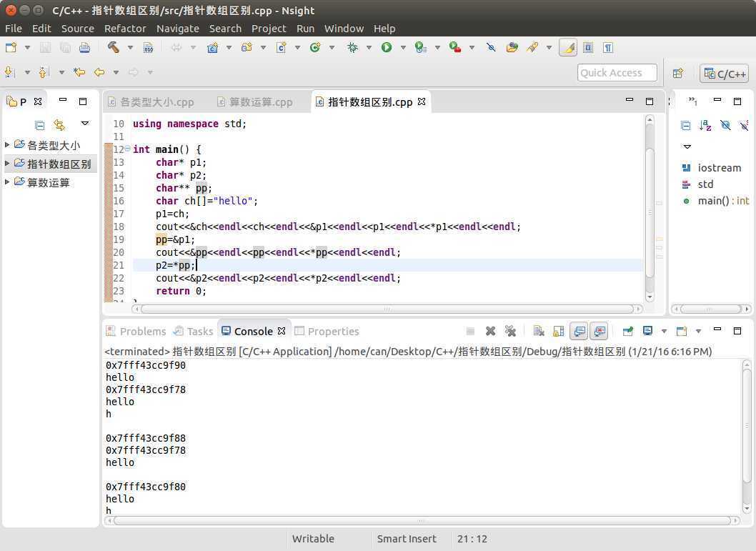Click the console vertical scrollbar
This screenshot has width=756, height=551.
tap(747, 437)
